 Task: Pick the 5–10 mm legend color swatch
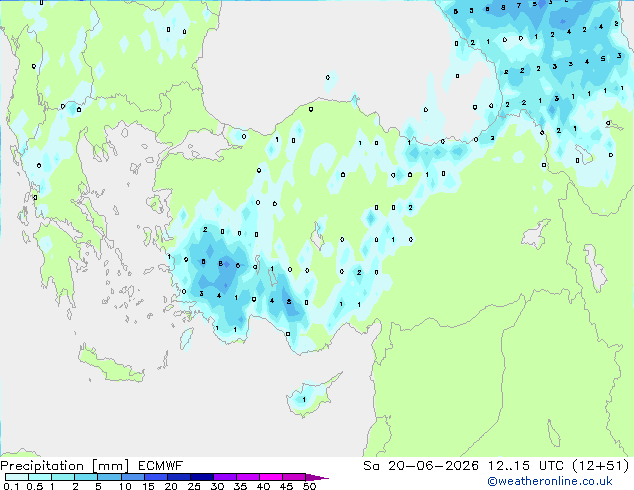click(109, 477)
